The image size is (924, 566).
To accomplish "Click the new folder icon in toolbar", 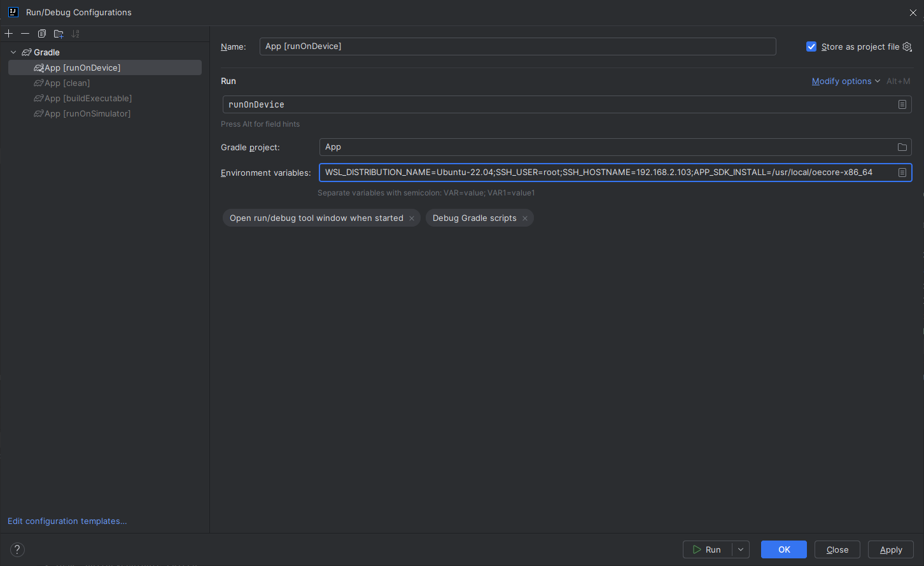I will click(x=59, y=34).
